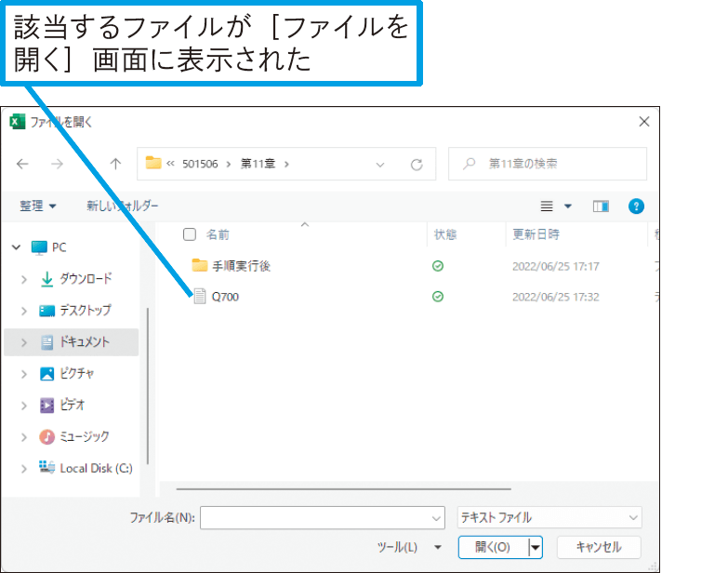Click the folder icon in address bar

click(x=153, y=163)
